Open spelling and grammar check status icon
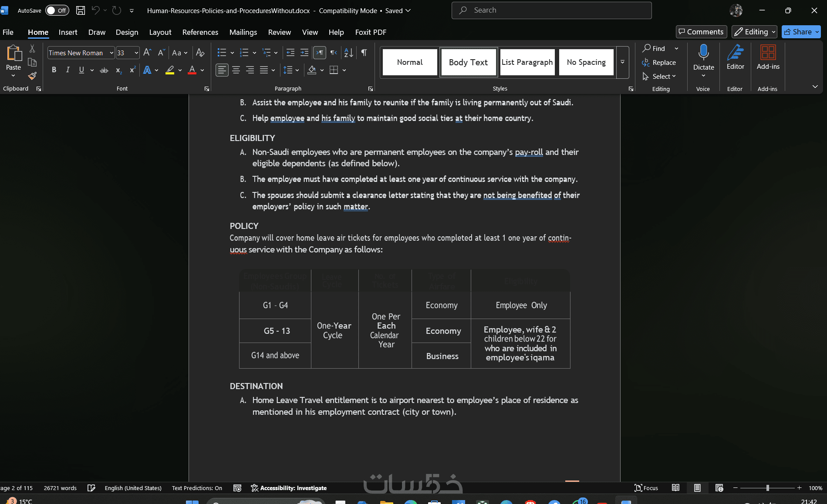Viewport: 827px width, 504px height. click(x=91, y=488)
